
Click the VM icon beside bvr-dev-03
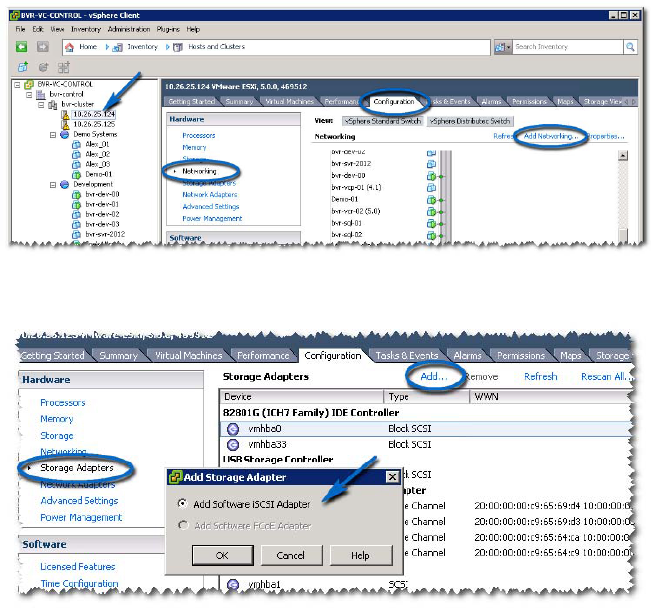[76, 225]
